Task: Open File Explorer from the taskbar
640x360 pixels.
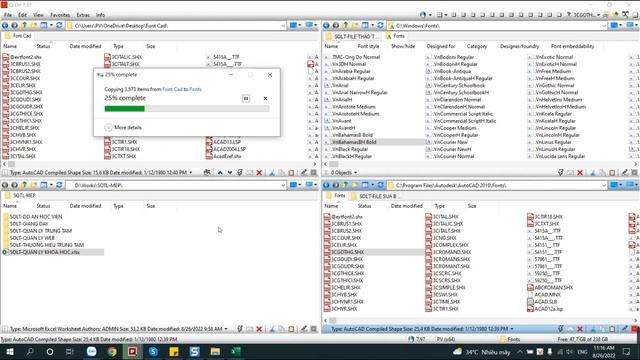Action: 215,351
